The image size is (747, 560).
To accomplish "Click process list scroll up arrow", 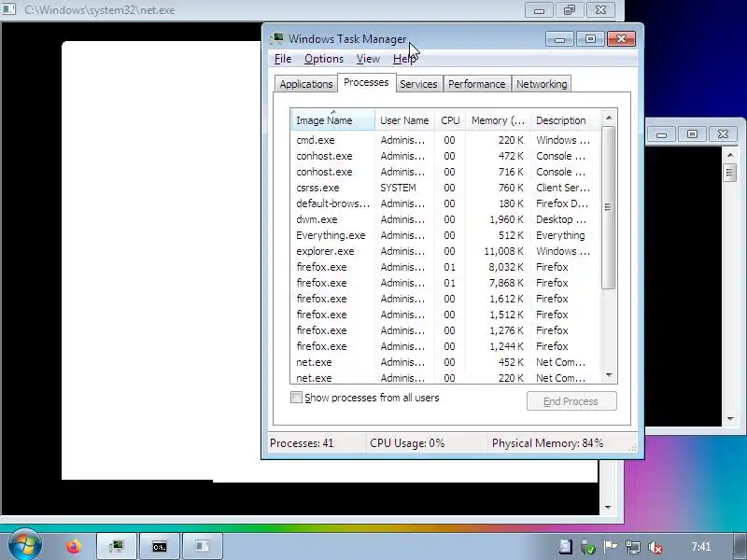I will [609, 118].
